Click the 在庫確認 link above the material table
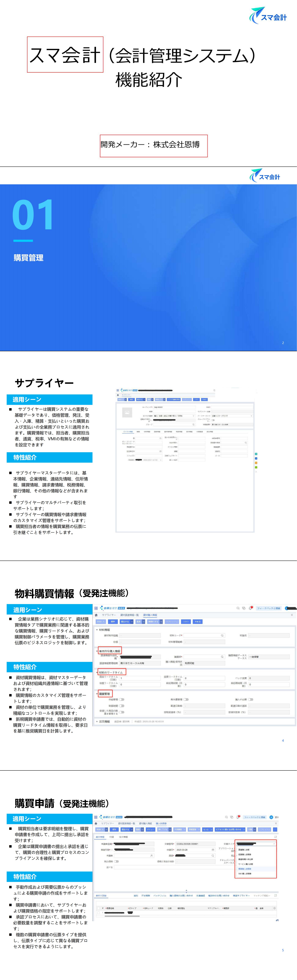Image resolution: width=297 pixels, height=980 pixels. 200,896
